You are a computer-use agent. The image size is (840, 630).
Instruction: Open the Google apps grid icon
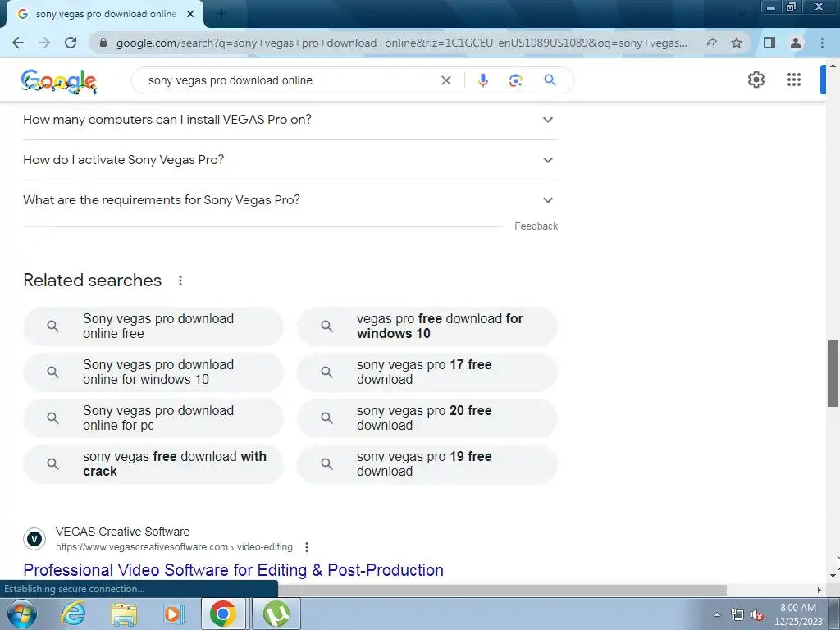pyautogui.click(x=794, y=80)
